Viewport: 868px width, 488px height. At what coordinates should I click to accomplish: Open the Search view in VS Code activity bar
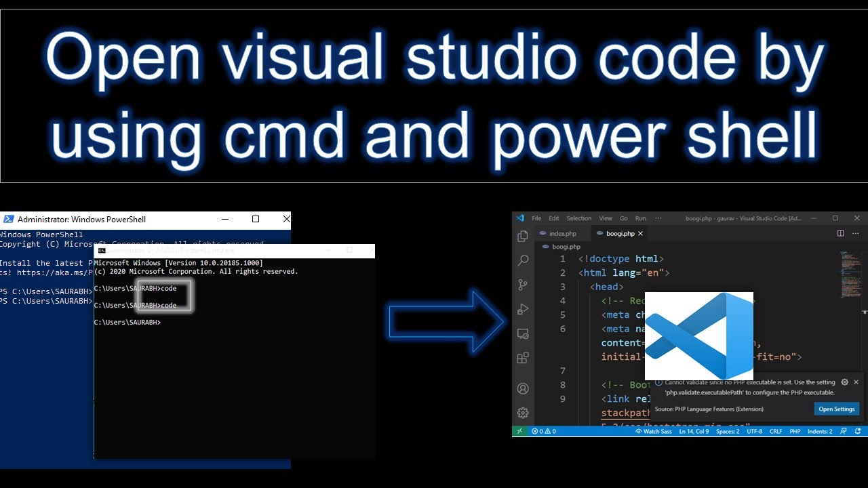pyautogui.click(x=523, y=260)
